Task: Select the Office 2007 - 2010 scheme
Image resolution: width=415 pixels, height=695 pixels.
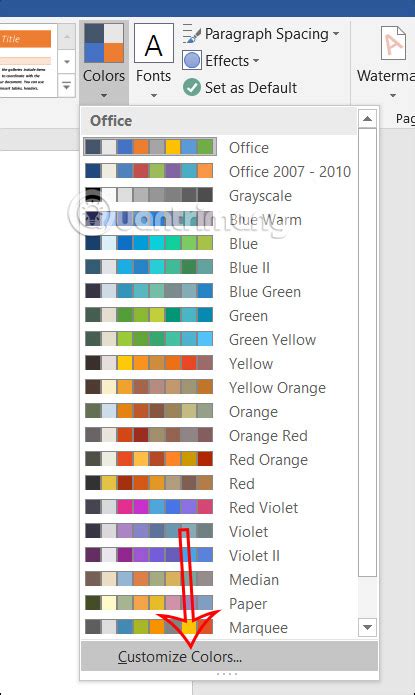Action: click(219, 171)
